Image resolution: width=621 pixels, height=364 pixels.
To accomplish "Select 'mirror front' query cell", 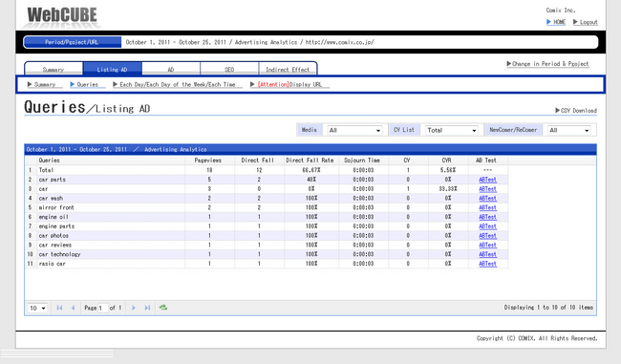I will pos(111,207).
